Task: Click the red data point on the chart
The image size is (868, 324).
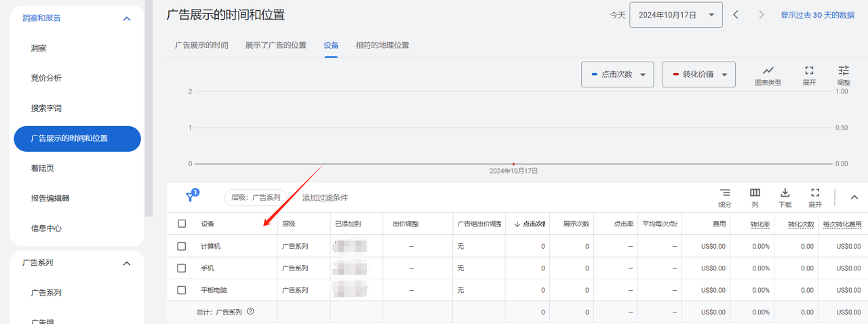Action: coord(513,163)
